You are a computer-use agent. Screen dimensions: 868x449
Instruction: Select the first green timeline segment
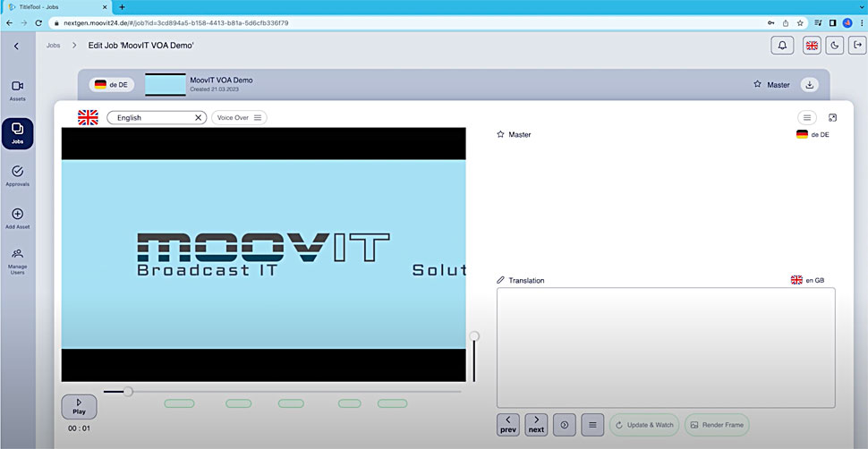(x=179, y=403)
